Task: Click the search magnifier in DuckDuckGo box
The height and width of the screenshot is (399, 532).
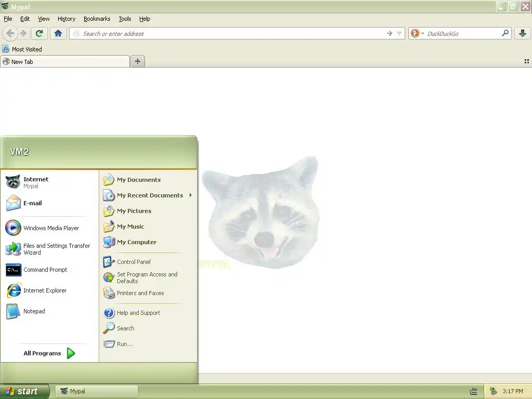Action: click(505, 33)
